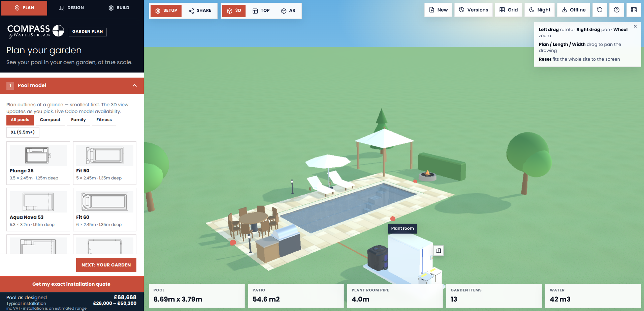This screenshot has height=311, width=644.
Task: Switch to the Design tab
Action: 71,8
